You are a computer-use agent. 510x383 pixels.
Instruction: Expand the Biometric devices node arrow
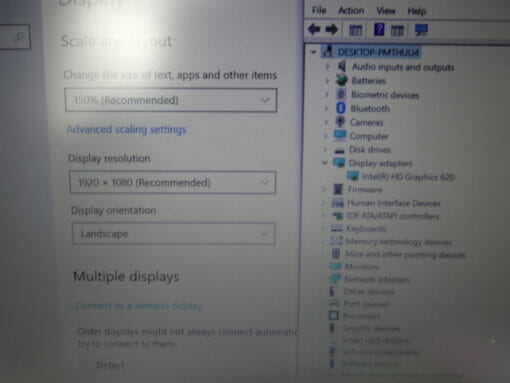pos(327,94)
